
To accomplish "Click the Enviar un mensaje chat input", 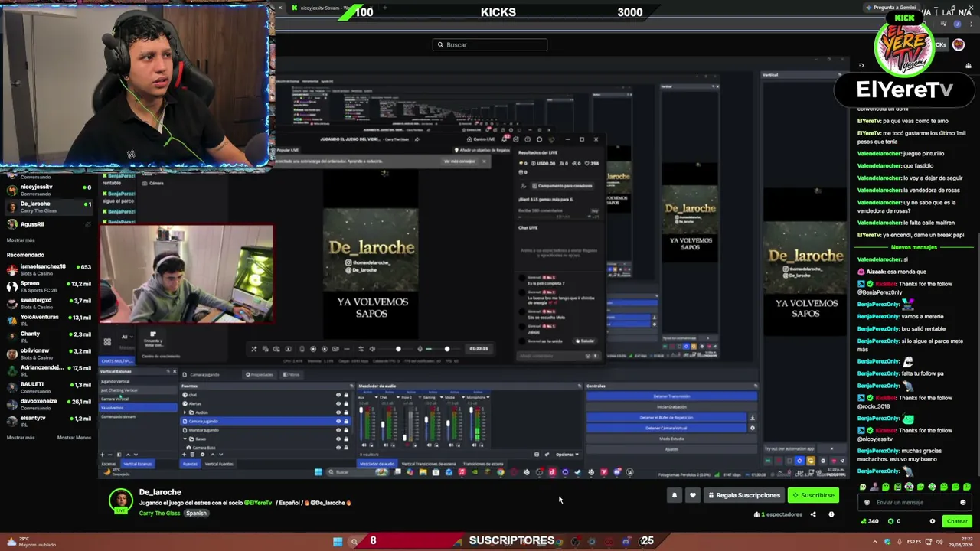I will (915, 503).
